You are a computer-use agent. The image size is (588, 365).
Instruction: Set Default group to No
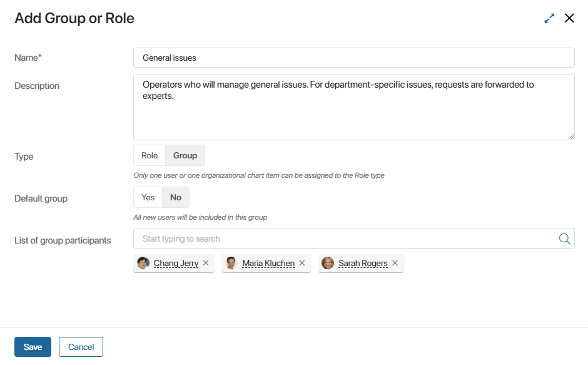point(176,197)
